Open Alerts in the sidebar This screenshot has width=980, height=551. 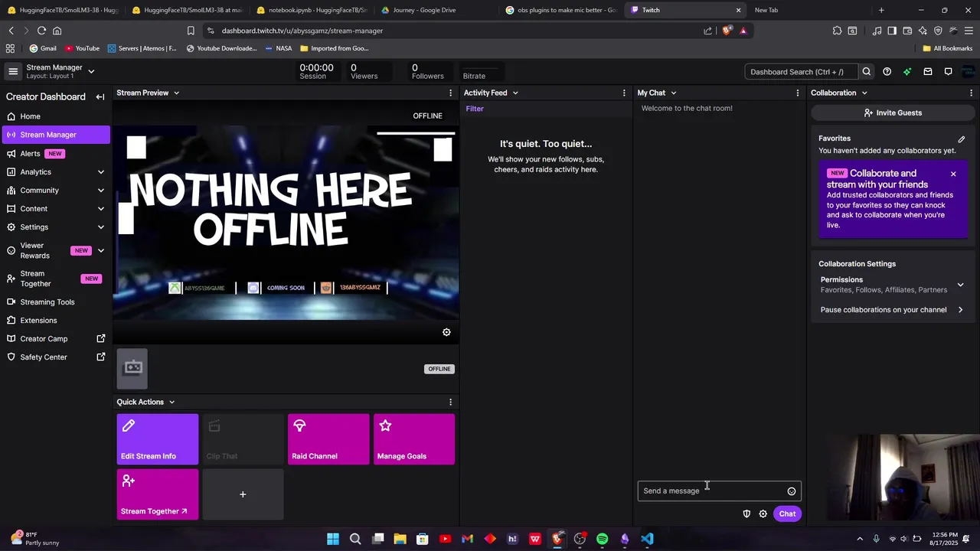click(x=55, y=154)
